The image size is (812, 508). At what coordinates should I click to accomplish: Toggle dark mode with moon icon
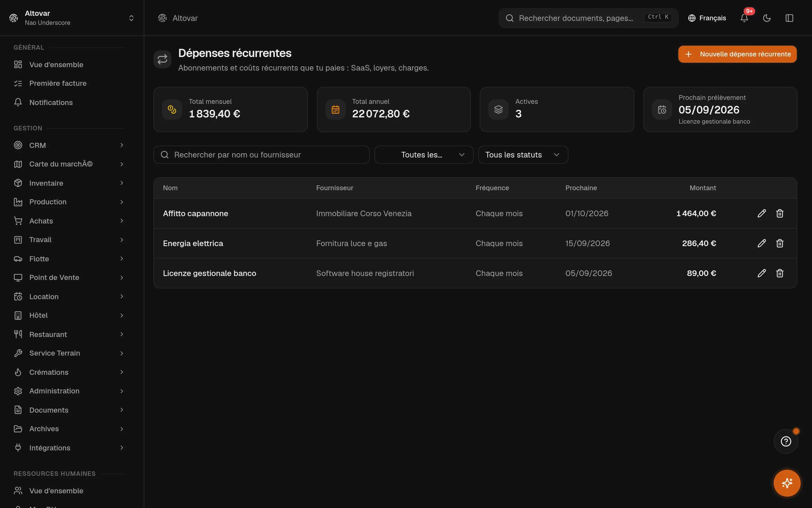(x=767, y=18)
